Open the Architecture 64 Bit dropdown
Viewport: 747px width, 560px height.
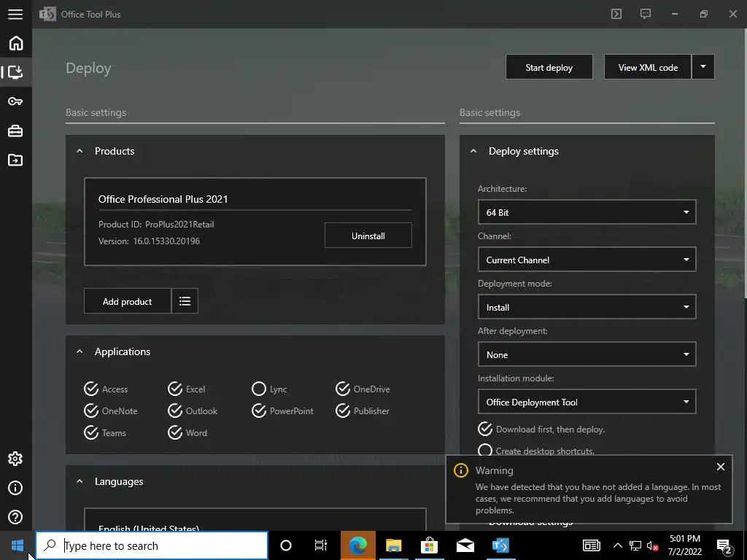tap(587, 212)
